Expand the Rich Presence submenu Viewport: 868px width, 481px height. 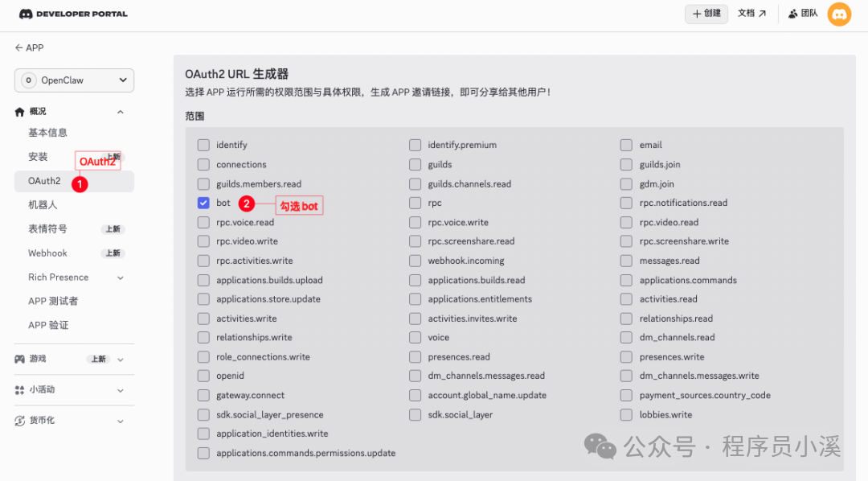120,277
